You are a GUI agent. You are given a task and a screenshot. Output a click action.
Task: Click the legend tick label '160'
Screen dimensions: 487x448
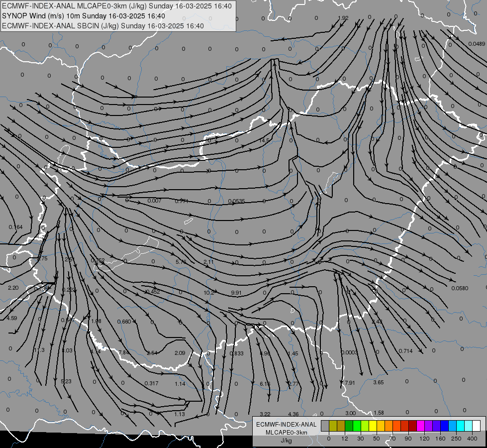pyautogui.click(x=440, y=439)
